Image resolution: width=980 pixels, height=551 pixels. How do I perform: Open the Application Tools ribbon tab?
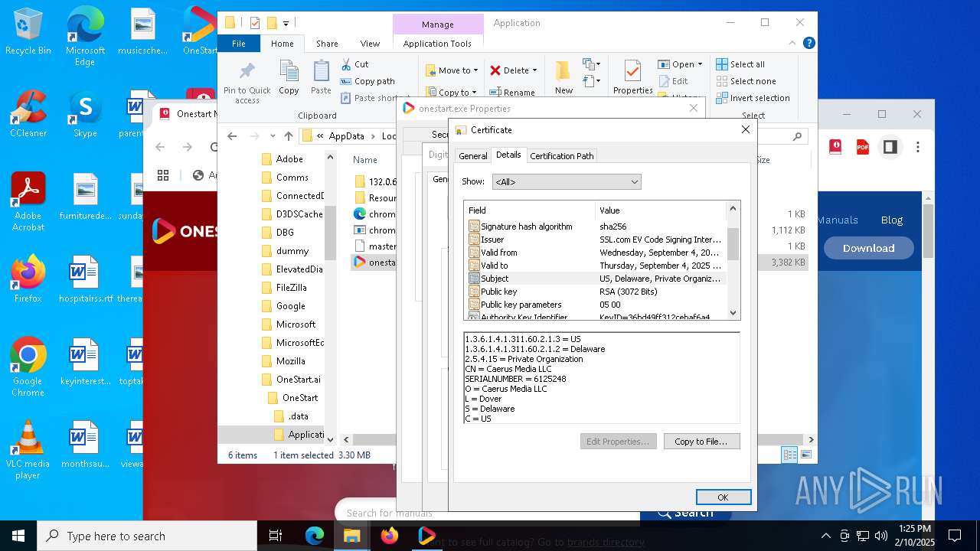point(437,44)
